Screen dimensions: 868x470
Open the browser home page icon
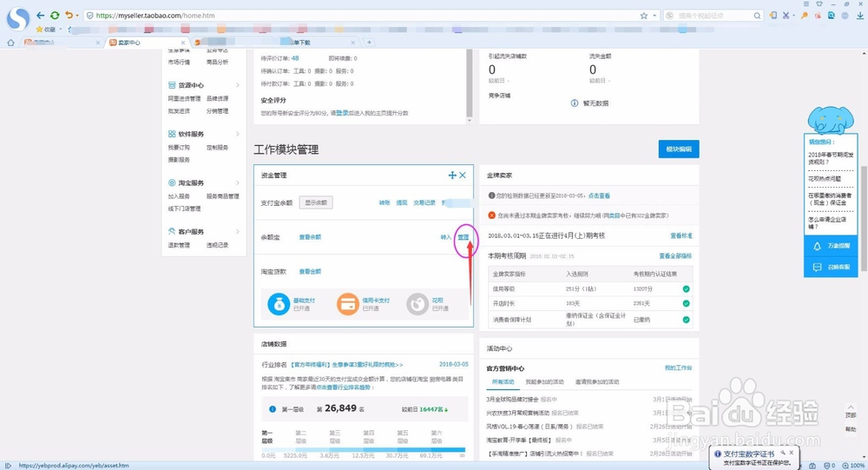10,42
